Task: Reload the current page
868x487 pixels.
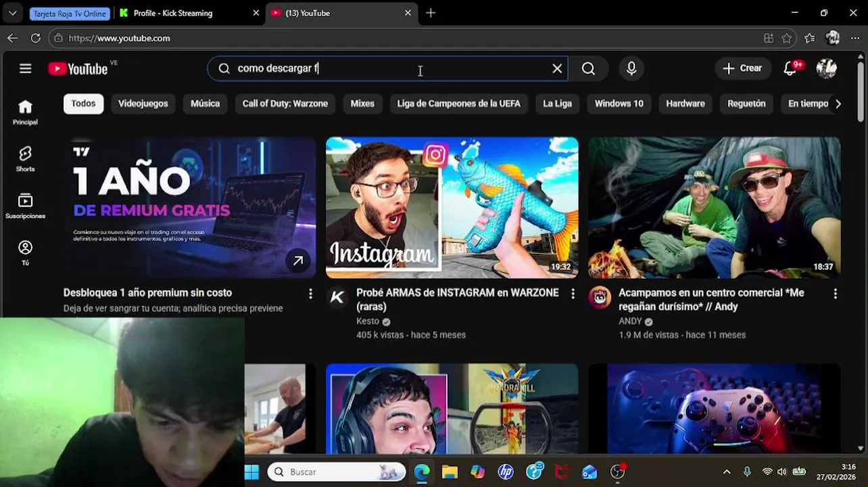Action: click(35, 39)
